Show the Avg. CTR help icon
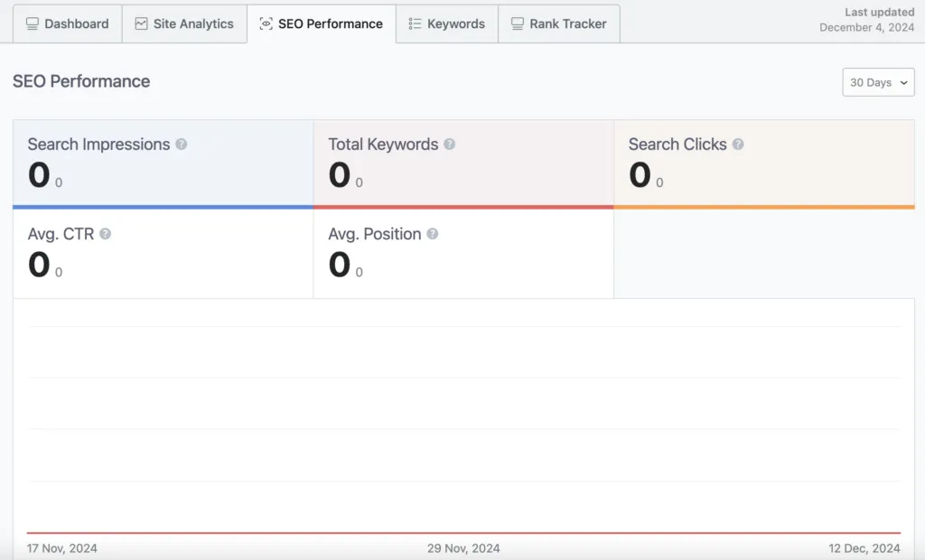The width and height of the screenshot is (925, 560). [x=106, y=234]
